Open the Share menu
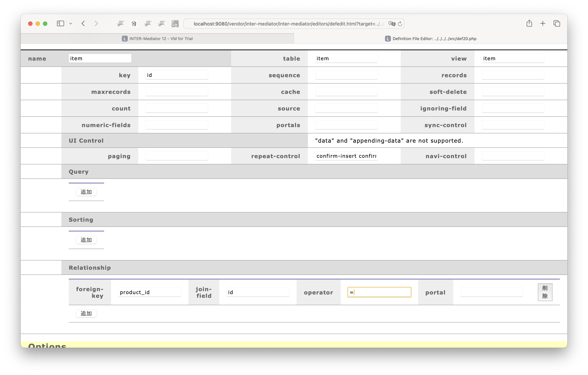The height and width of the screenshot is (375, 588). pos(529,23)
